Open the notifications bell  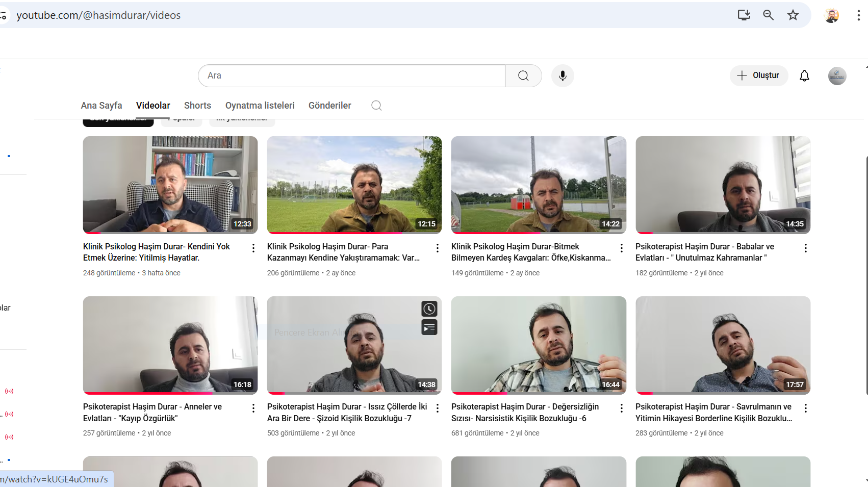804,75
